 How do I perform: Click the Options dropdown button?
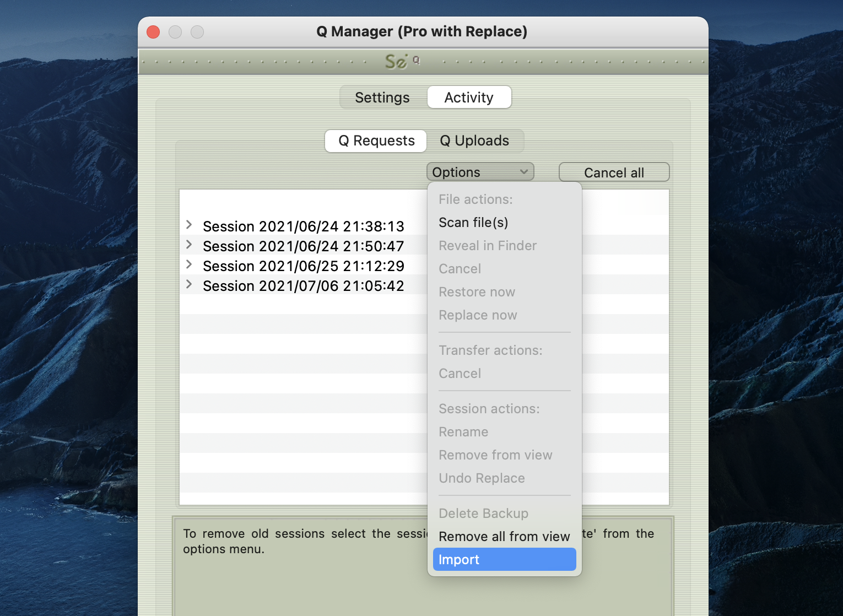pos(480,172)
